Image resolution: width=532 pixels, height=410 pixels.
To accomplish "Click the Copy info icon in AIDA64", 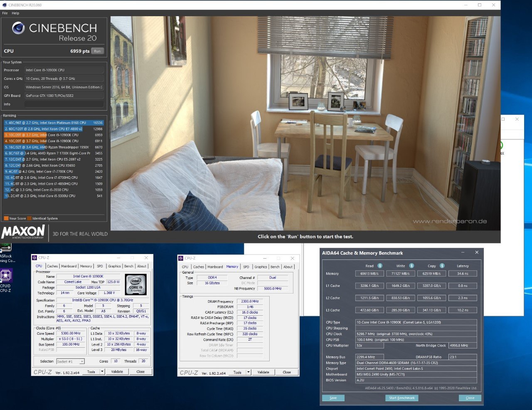I will tap(442, 266).
